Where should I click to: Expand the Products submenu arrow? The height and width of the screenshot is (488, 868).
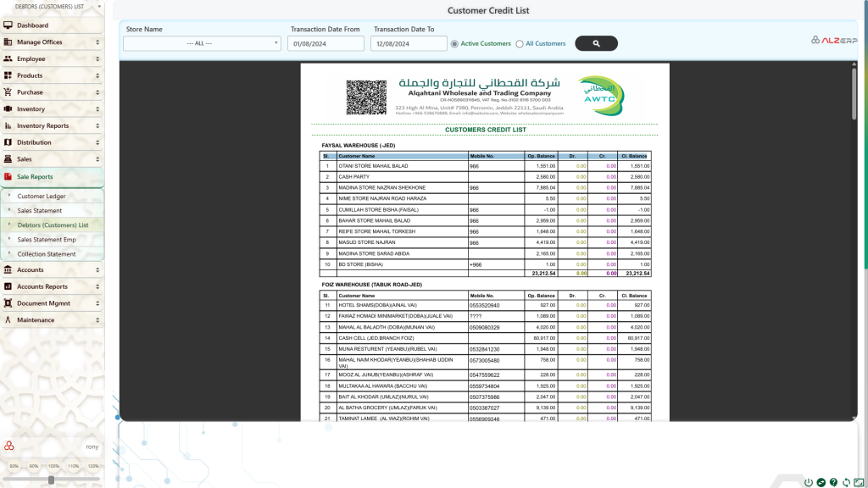[97, 75]
